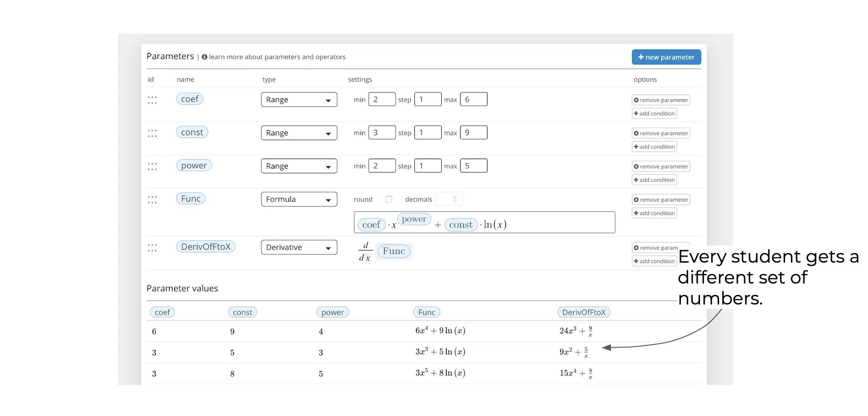Click the Func tag in derivative expression
The width and height of the screenshot is (868, 416).
[x=393, y=251]
